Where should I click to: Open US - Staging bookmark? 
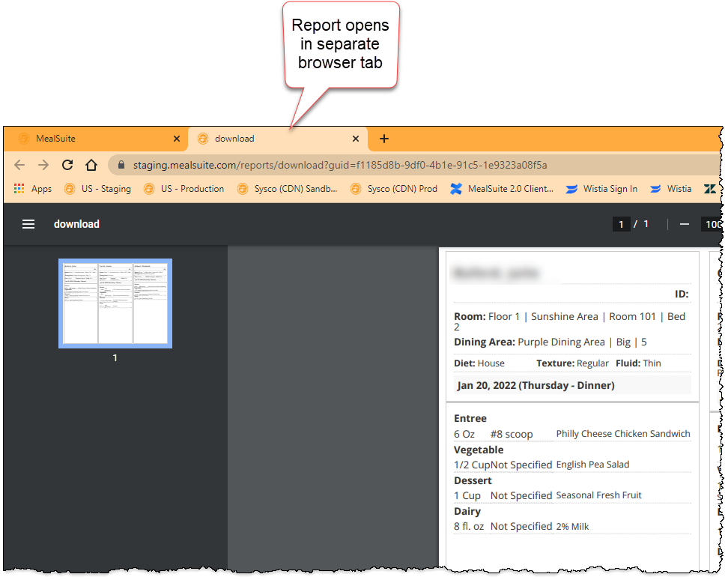(97, 189)
